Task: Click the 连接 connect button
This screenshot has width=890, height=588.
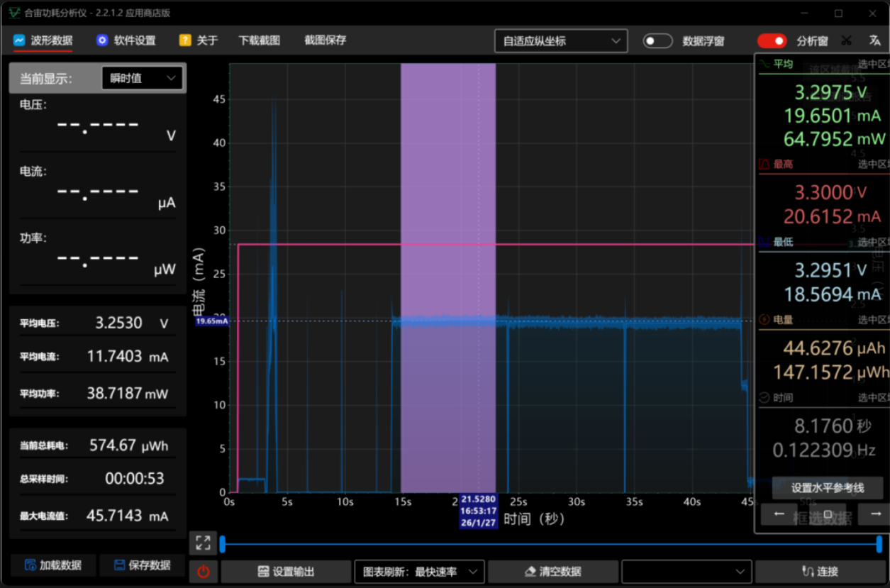Action: pos(820,572)
